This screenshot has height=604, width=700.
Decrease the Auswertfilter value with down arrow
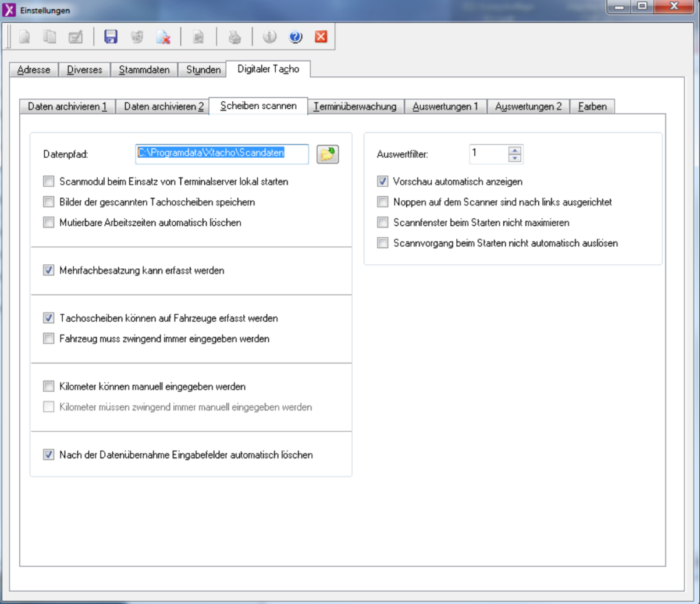(515, 158)
